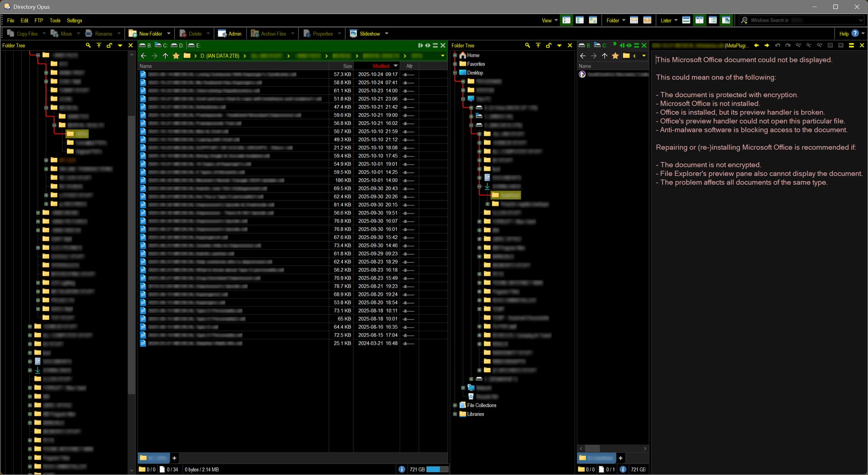The height and width of the screenshot is (475, 868).
Task: Expand the File Collections tree node
Action: [x=455, y=405]
